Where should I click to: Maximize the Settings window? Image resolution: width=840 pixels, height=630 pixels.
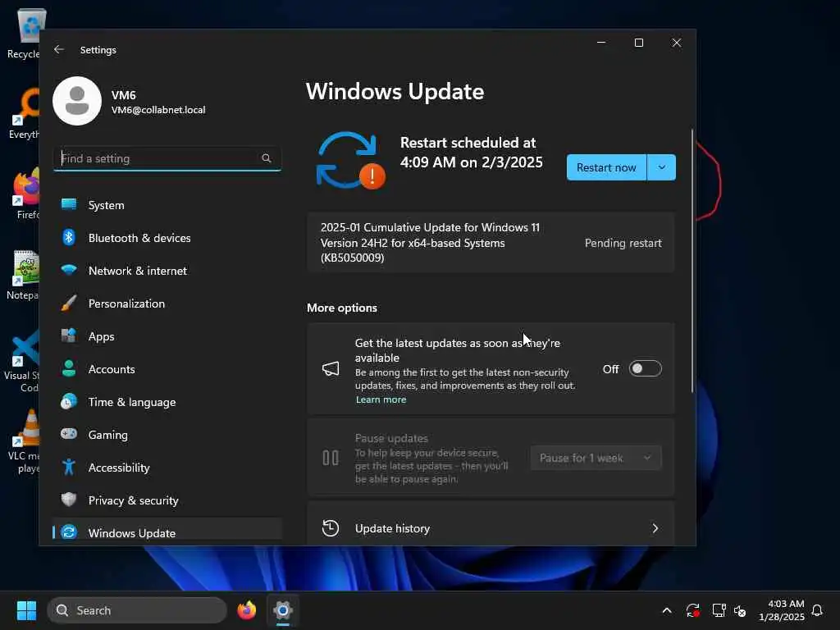point(638,43)
